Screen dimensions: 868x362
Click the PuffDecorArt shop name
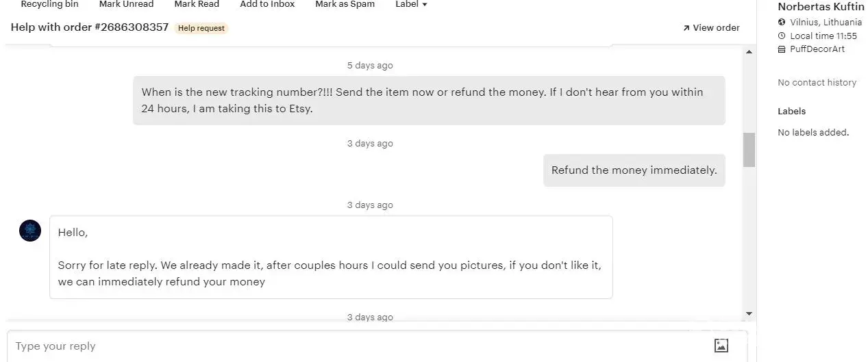(817, 49)
